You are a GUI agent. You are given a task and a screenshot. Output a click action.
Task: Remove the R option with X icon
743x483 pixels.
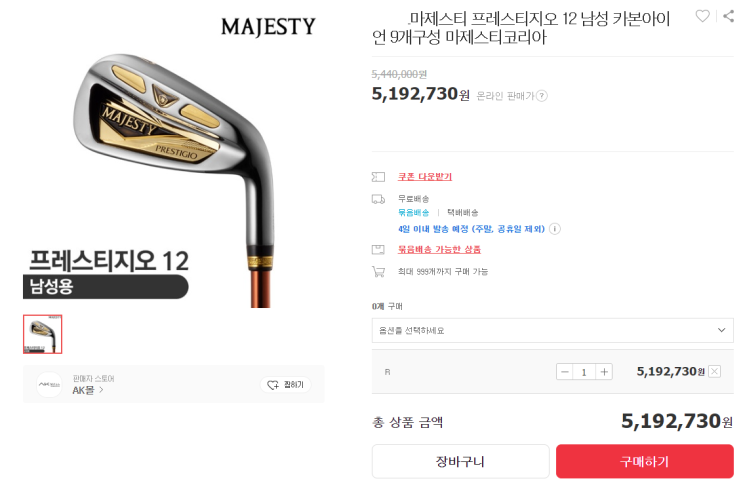coord(715,372)
